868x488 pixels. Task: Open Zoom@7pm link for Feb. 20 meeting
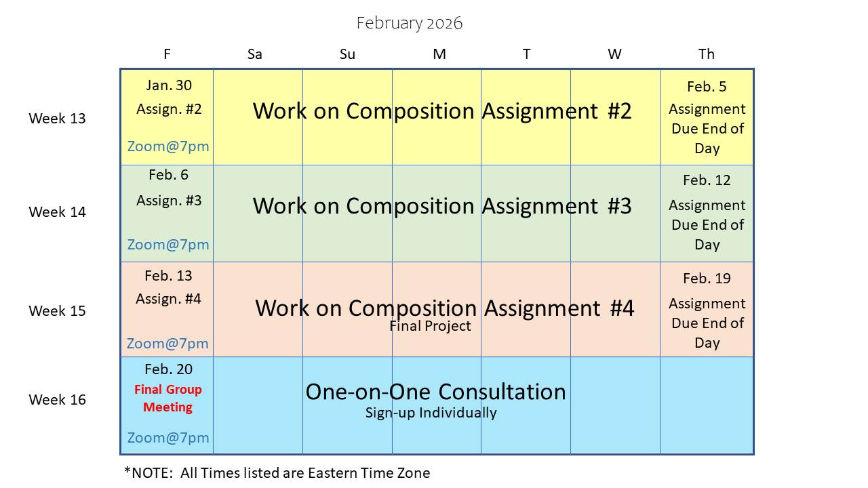(168, 438)
